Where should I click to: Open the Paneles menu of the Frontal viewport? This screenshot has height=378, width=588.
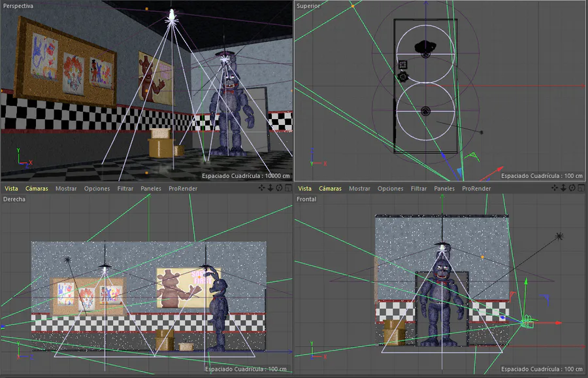point(444,188)
